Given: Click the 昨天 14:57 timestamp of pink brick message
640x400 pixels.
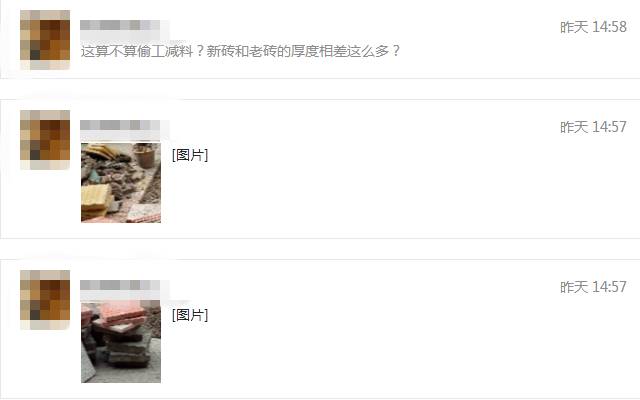Looking at the screenshot, I should coord(593,287).
